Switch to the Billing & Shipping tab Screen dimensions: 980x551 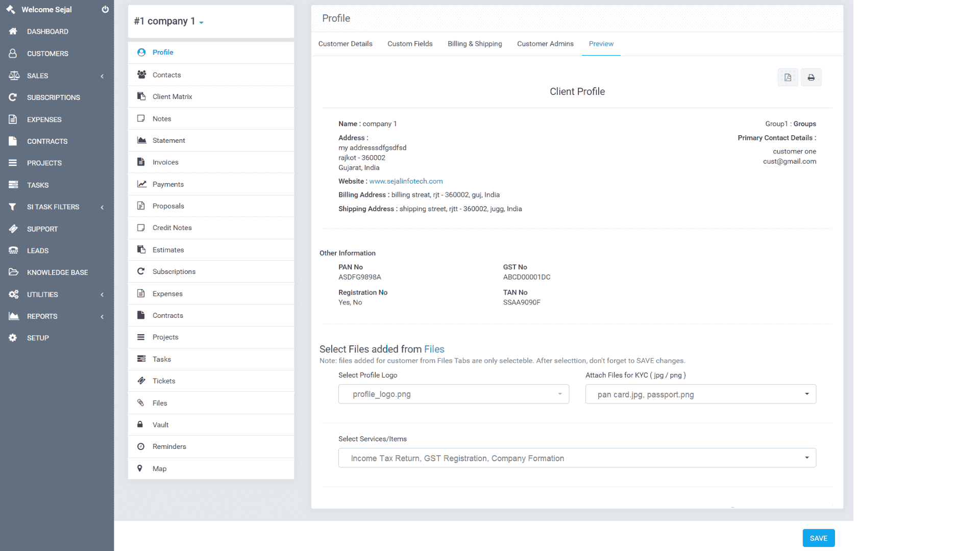(x=474, y=43)
